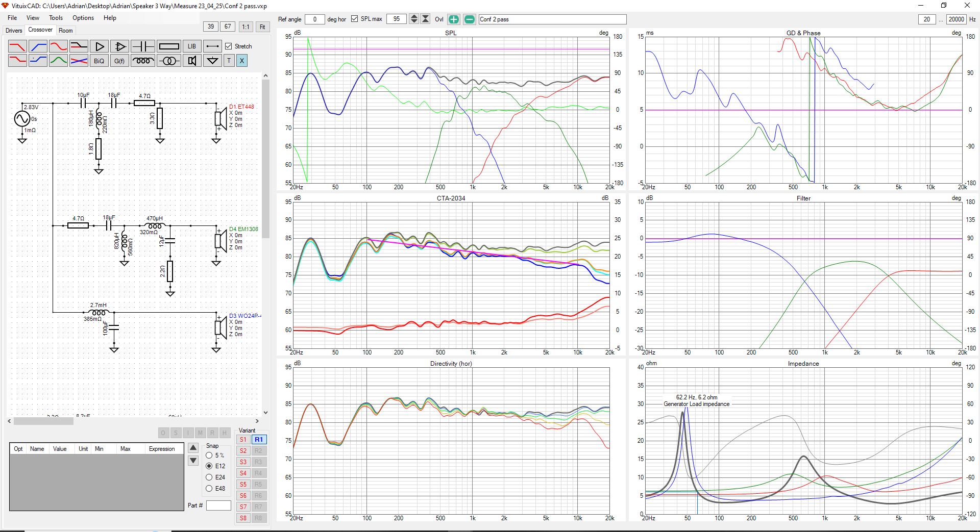Click the scroll-down arrow of schematic scrollbar
The height and width of the screenshot is (532, 980).
tap(265, 412)
